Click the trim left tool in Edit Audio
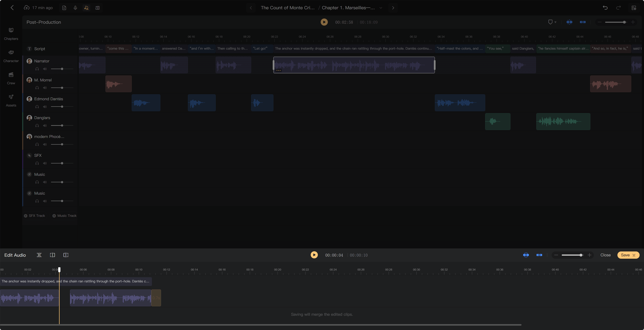Screen dimensions: 644x330 (x=52, y=255)
